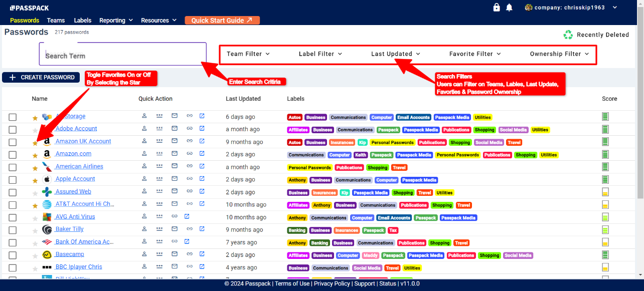Copy email for Apple Account row
Image resolution: width=644 pixels, height=291 pixels.
[x=175, y=178]
